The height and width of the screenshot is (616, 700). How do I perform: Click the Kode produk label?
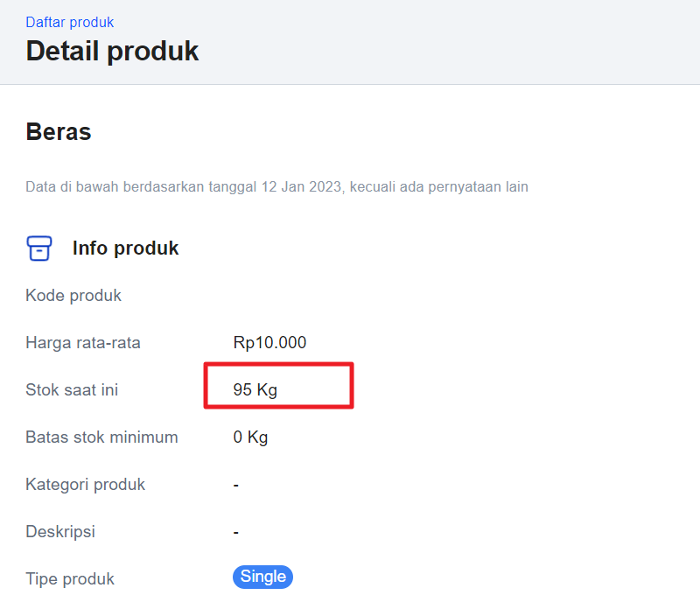coord(73,296)
